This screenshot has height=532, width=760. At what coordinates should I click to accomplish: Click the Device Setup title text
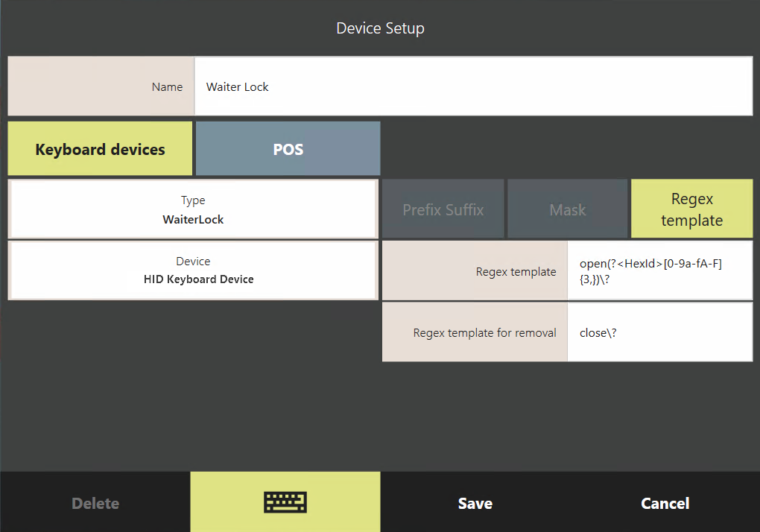[380, 28]
